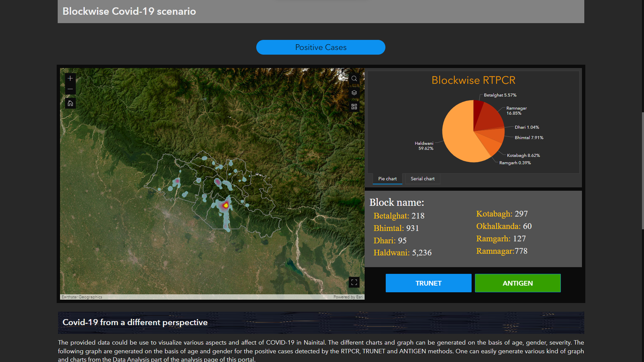Open the map layers list
This screenshot has height=362, width=644.
point(354,93)
